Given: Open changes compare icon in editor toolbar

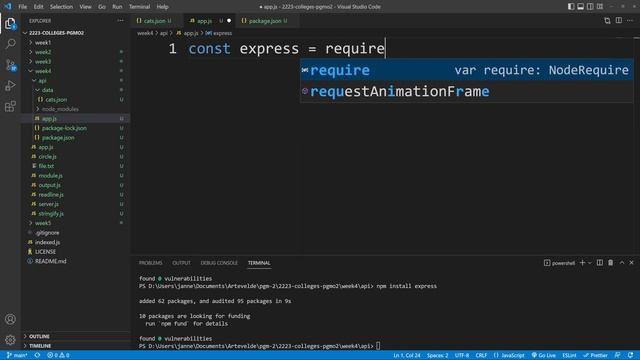Looking at the screenshot, I should click(x=607, y=20).
